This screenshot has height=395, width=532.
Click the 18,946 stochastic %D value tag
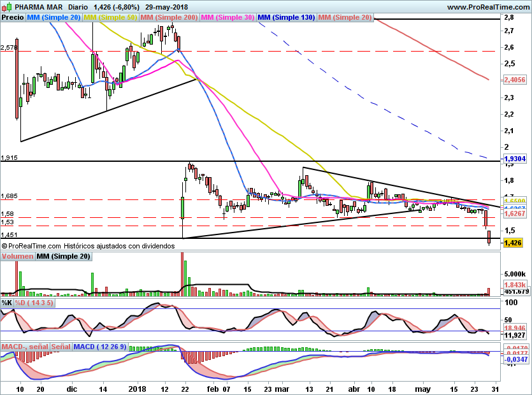[x=515, y=328]
